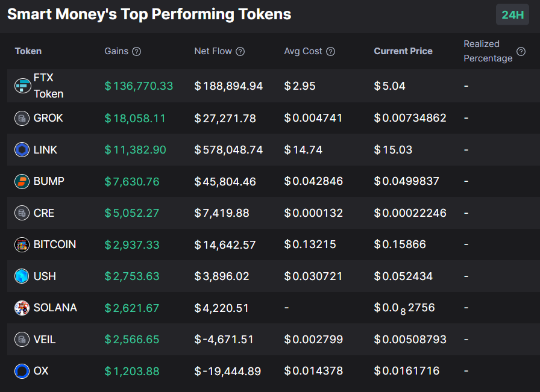This screenshot has width=540, height=392.
Task: Open the GROK token name
Action: pos(48,118)
